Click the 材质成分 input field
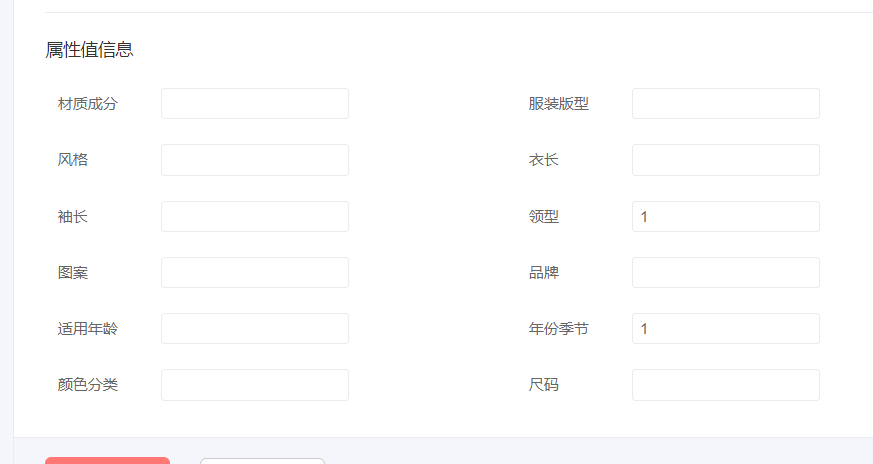The width and height of the screenshot is (873, 464). pos(255,104)
